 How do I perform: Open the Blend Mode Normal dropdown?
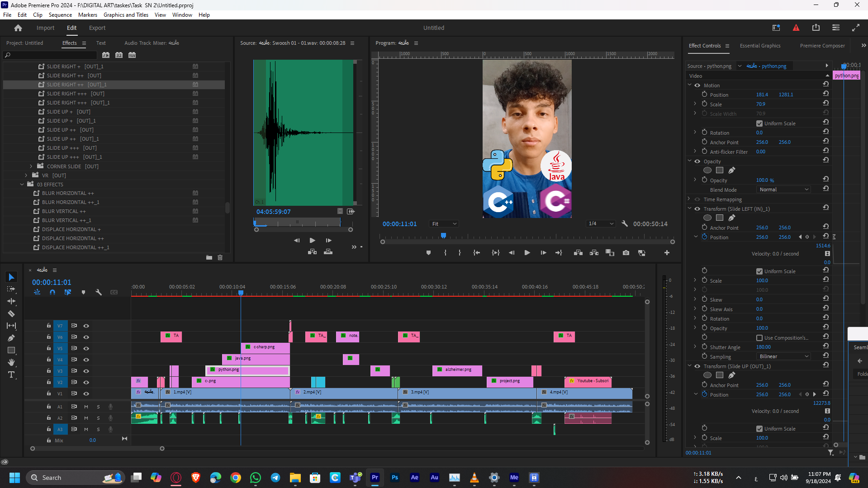[x=784, y=190]
